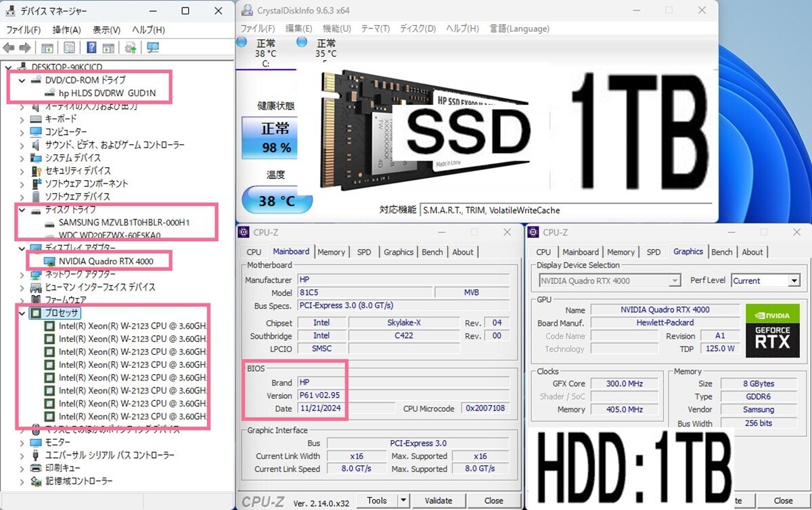Switch to Memory tab in CPU-Z Mainboard window
This screenshot has width=812, height=510.
pyautogui.click(x=332, y=252)
